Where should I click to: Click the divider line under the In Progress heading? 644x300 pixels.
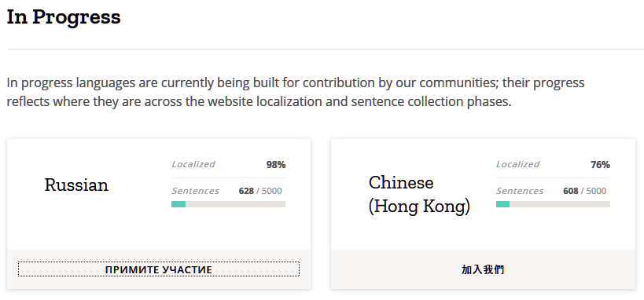click(326, 49)
